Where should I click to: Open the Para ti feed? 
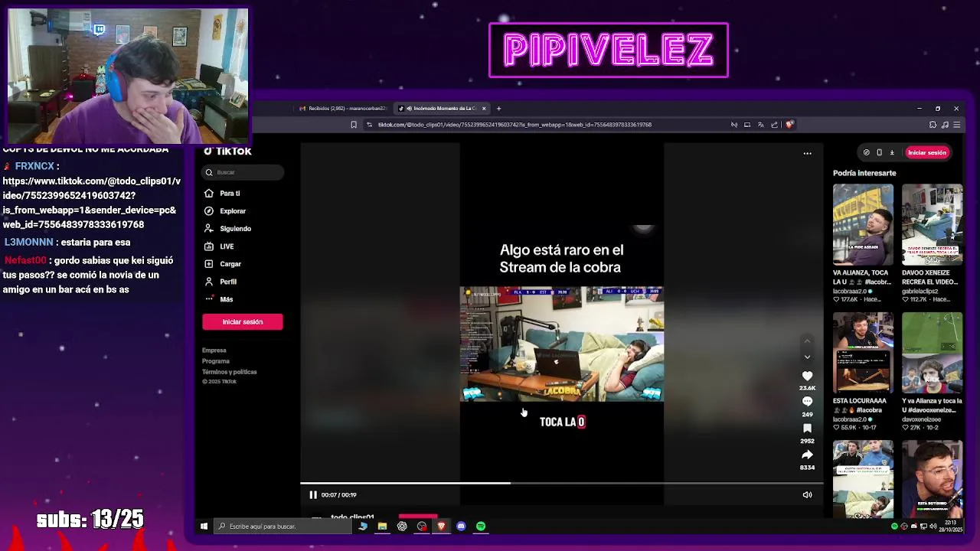click(x=230, y=194)
